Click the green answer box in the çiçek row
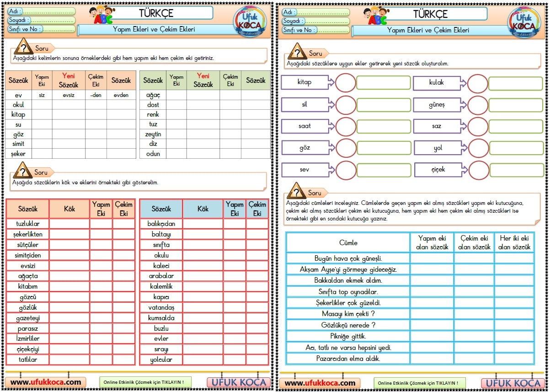 tap(516, 170)
